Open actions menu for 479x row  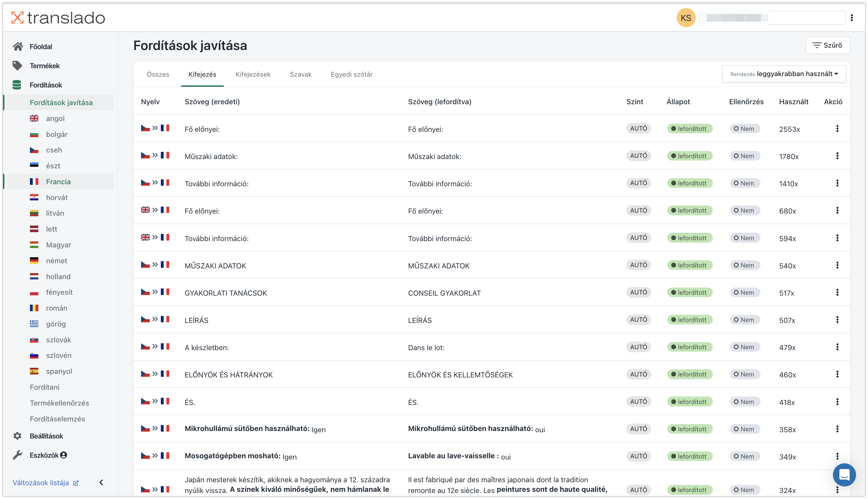(837, 347)
